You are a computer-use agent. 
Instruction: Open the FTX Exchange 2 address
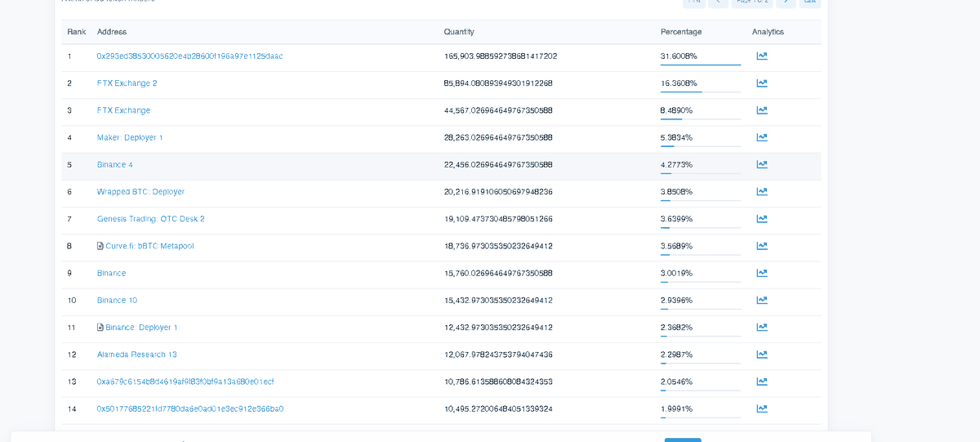click(127, 83)
